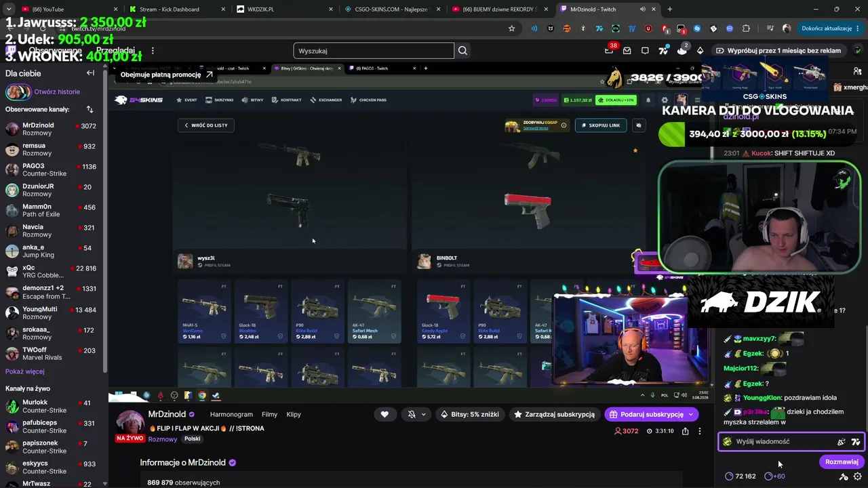This screenshot has height=488, width=868.
Task: Click the Wyślij wiadomość chat input
Action: 791,442
